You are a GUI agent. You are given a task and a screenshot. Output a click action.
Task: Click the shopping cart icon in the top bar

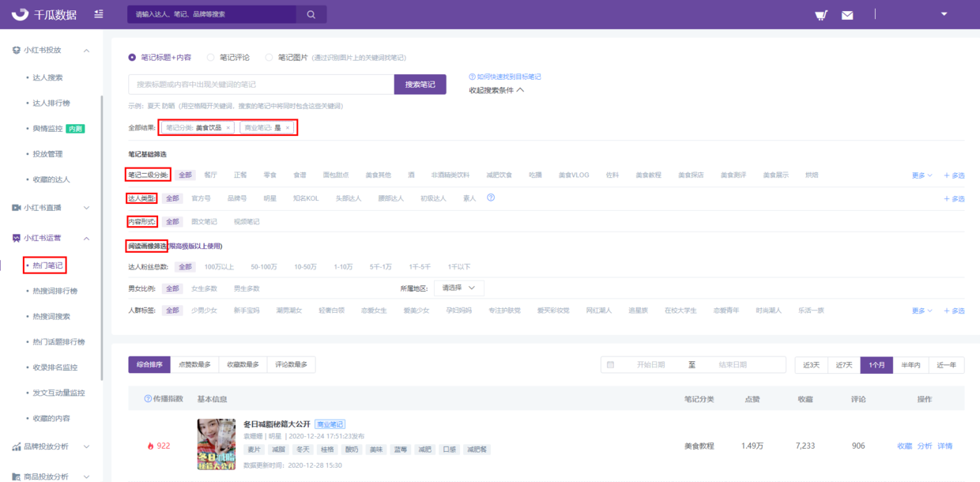click(x=822, y=14)
